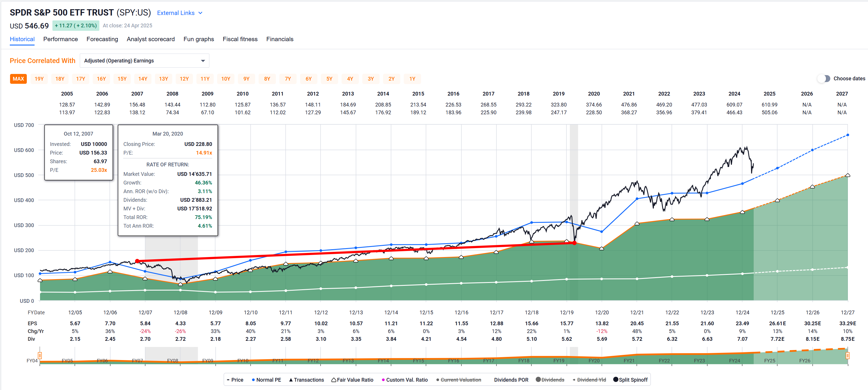Screen dimensions: 868x390
Task: Select the 8Y time range
Action: 267,79
